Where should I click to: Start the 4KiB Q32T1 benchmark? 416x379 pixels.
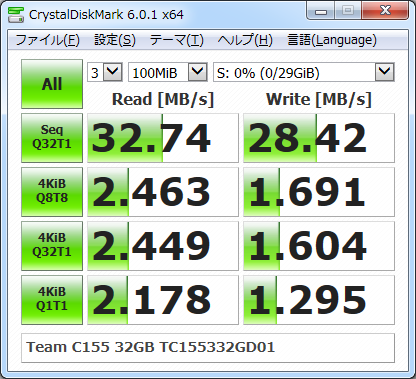(52, 246)
